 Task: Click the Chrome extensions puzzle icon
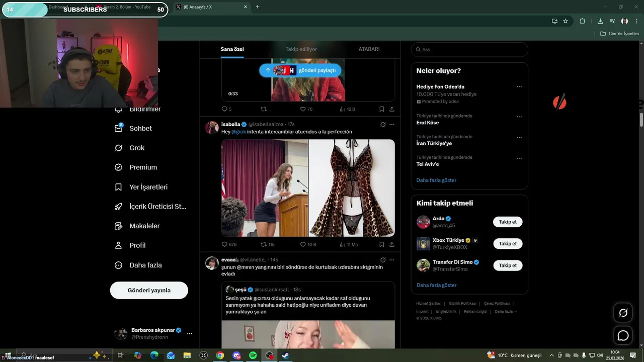point(582,21)
